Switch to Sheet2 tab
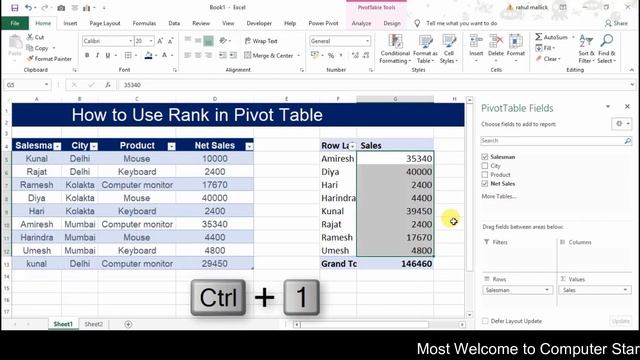 coord(93,324)
